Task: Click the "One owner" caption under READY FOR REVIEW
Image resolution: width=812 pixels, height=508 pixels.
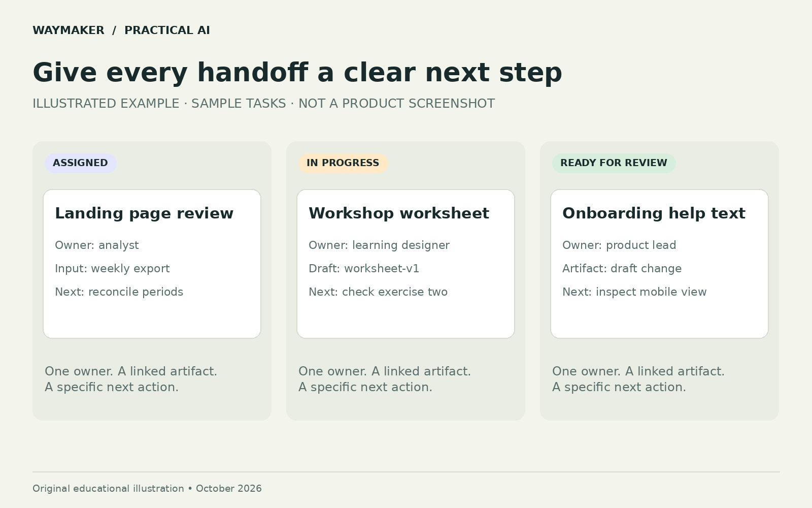Action: pos(638,379)
